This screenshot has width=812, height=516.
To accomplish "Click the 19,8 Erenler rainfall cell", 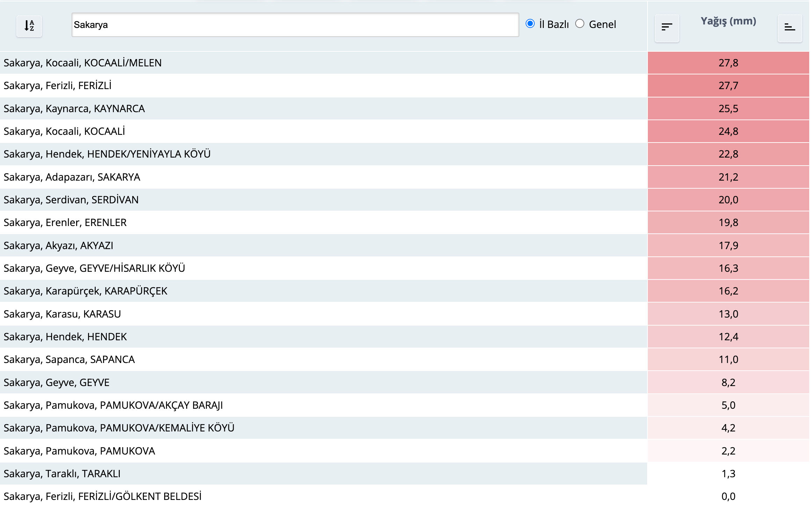I will [x=728, y=223].
